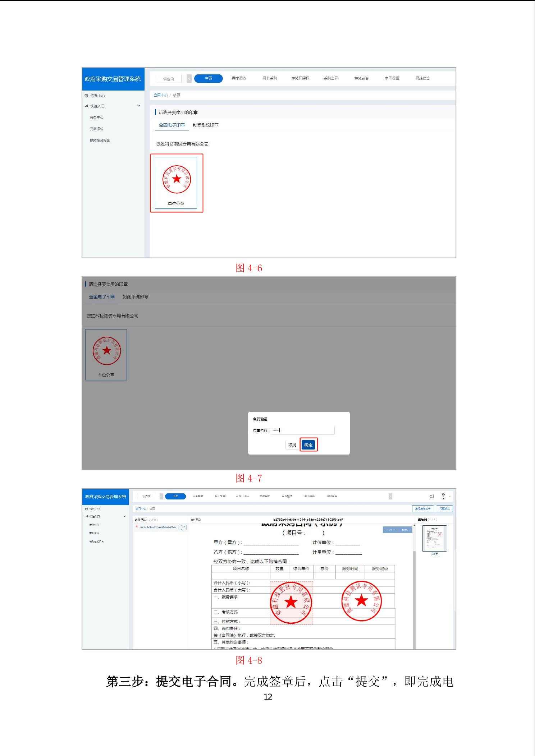
Task: Click the 快捷入口 icon in top sidebar
Action: (x=86, y=106)
